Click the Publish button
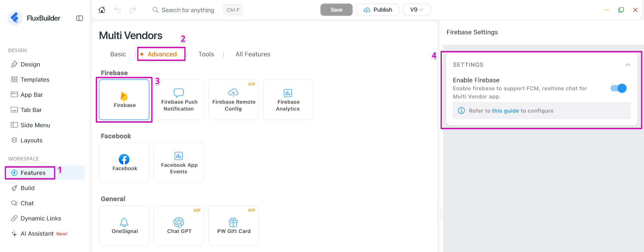 (x=378, y=10)
